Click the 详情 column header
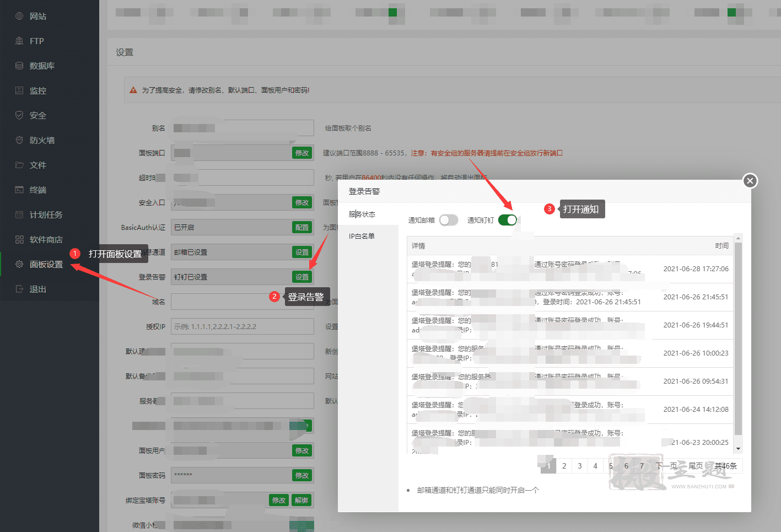This screenshot has height=532, width=781. coord(418,246)
